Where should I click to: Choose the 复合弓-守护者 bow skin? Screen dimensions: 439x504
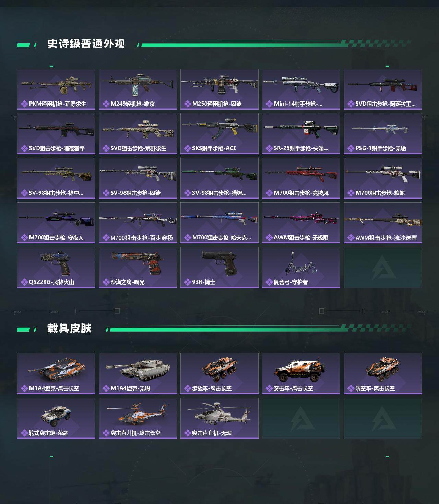coord(301,267)
